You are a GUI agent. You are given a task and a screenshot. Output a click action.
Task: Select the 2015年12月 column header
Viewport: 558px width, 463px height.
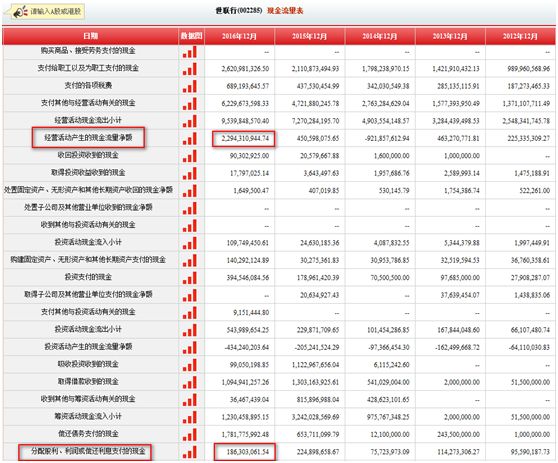pyautogui.click(x=310, y=36)
